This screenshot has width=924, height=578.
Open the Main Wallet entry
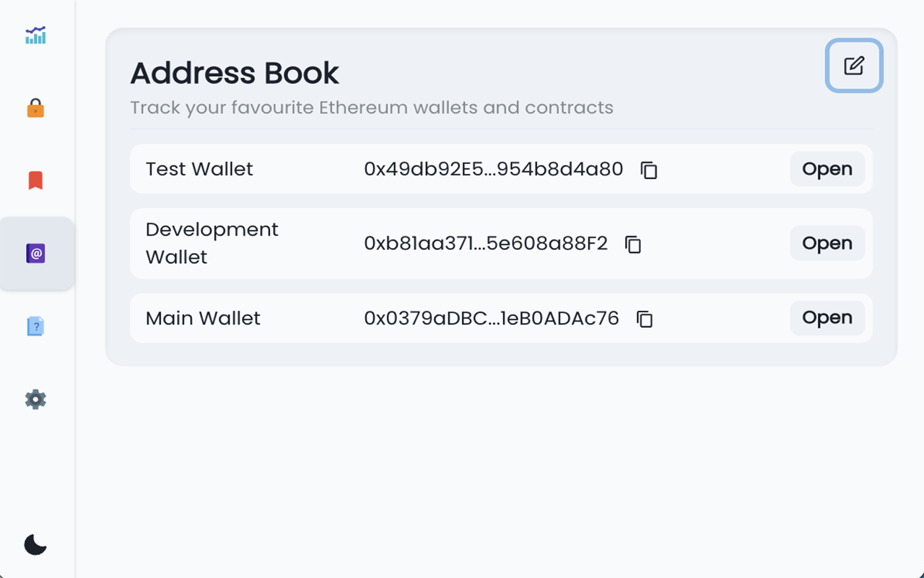pos(827,318)
